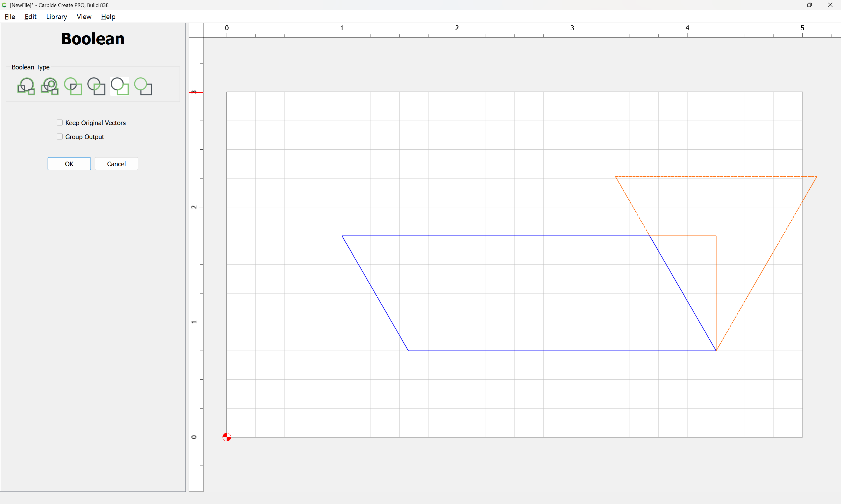Pick the third boolean icon showing merged circle-square outline
This screenshot has height=504, width=841.
(x=73, y=86)
